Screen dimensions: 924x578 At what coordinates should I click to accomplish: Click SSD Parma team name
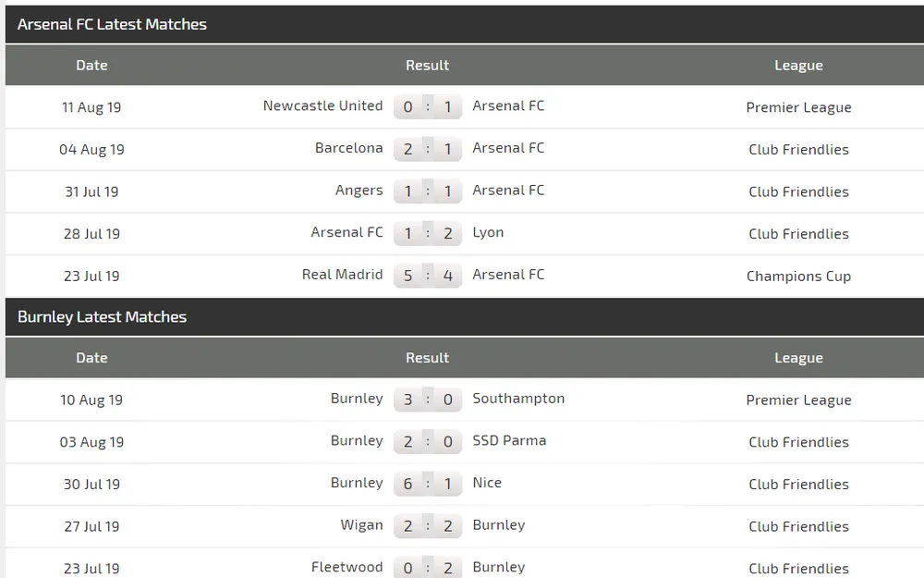coord(509,441)
